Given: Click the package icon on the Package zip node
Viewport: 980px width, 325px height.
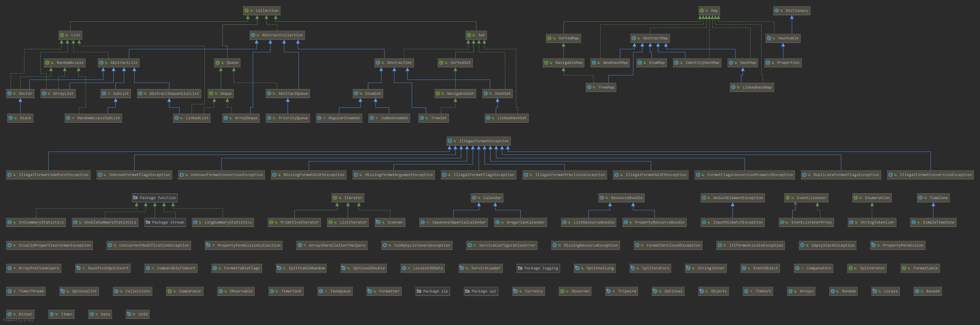Looking at the screenshot, I should (x=419, y=291).
